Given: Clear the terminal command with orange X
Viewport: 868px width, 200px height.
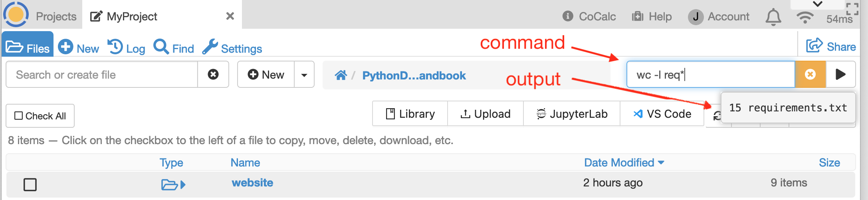Looking at the screenshot, I should click(810, 74).
